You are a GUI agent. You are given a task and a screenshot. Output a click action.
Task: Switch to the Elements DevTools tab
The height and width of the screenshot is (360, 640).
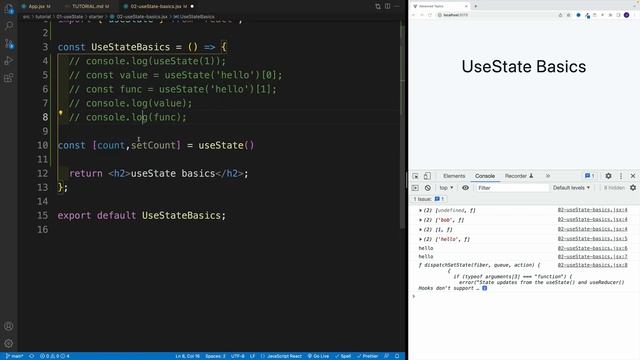point(454,176)
